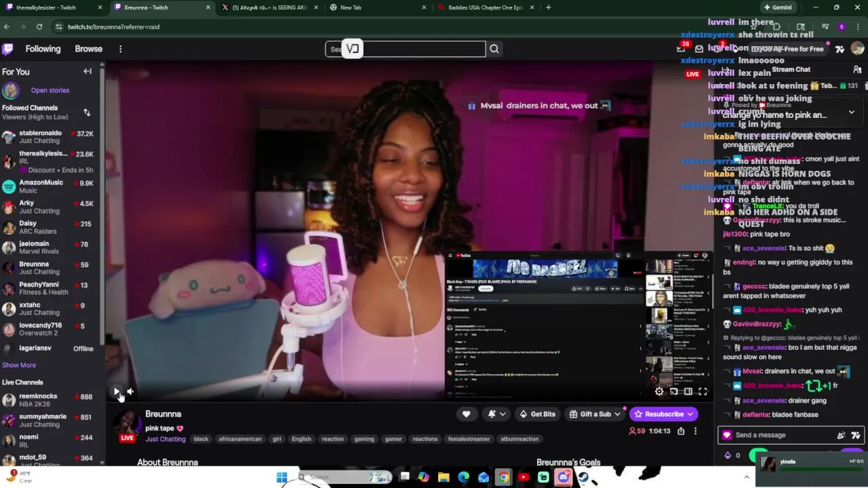868x488 pixels.
Task: Open Steam from the taskbar
Action: point(583,477)
